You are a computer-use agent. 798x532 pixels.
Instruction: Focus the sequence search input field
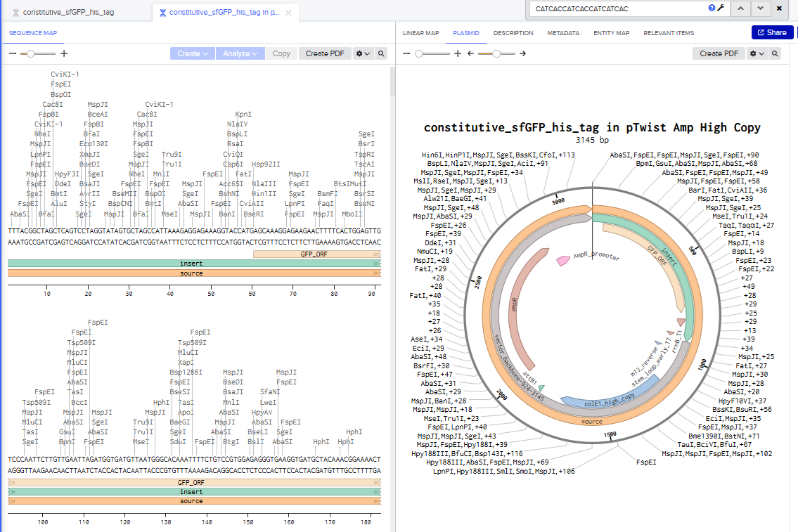[x=618, y=8]
